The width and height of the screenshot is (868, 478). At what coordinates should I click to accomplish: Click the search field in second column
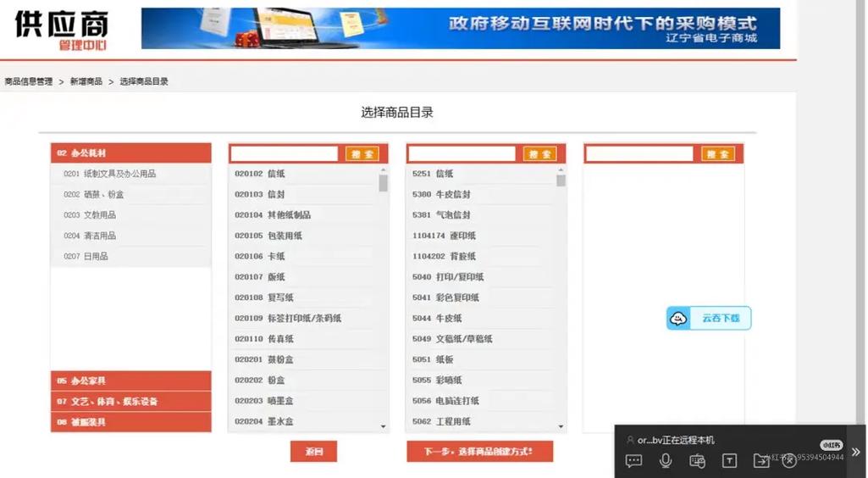pyautogui.click(x=284, y=153)
